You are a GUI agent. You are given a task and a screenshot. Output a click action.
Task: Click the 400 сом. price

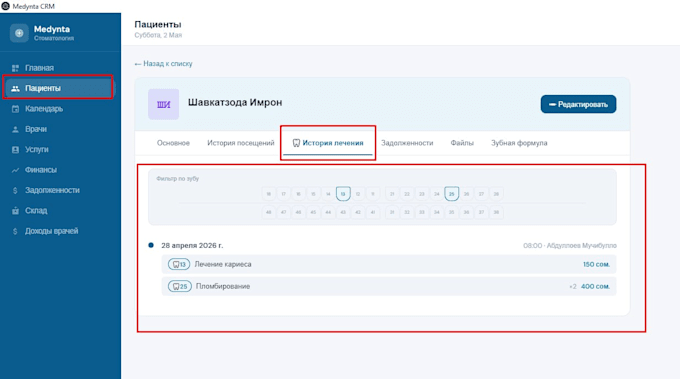595,286
